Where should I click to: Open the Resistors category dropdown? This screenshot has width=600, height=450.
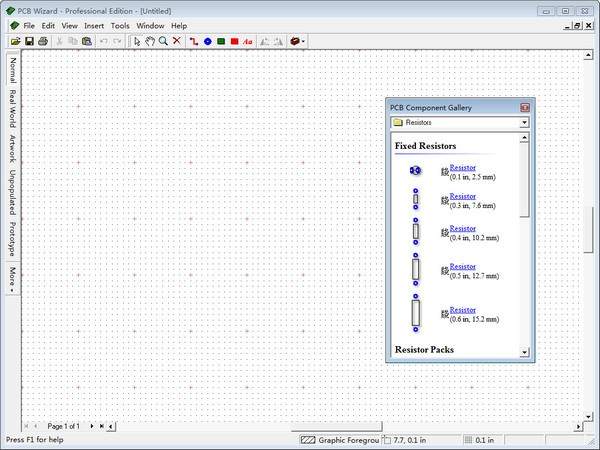click(x=524, y=123)
